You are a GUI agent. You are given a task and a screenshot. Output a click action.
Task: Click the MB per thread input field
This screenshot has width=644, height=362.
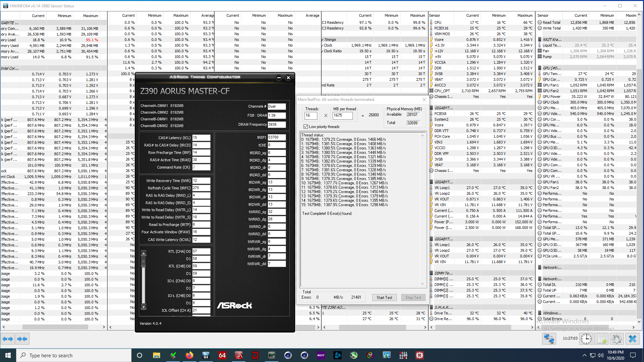(x=342, y=115)
